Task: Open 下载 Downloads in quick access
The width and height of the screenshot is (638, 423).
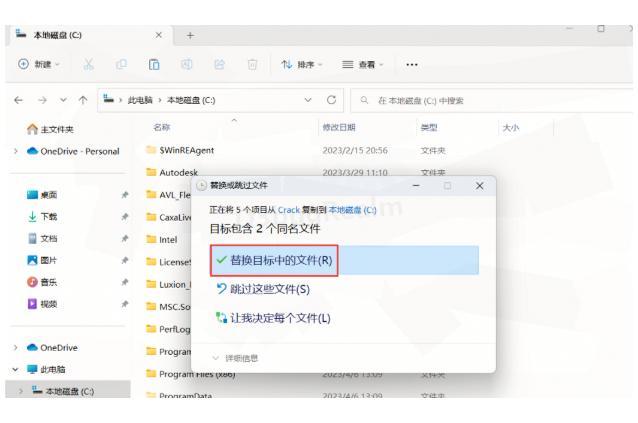Action: click(x=42, y=217)
